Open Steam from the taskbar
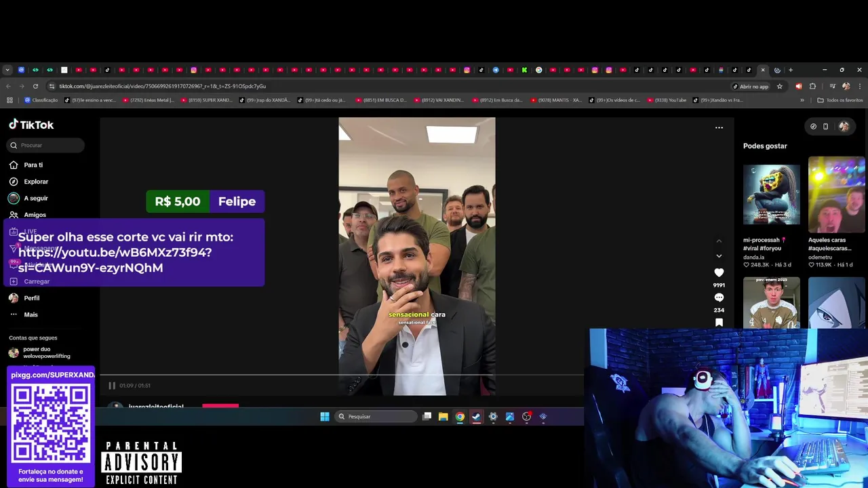The height and width of the screenshot is (488, 868). click(476, 416)
